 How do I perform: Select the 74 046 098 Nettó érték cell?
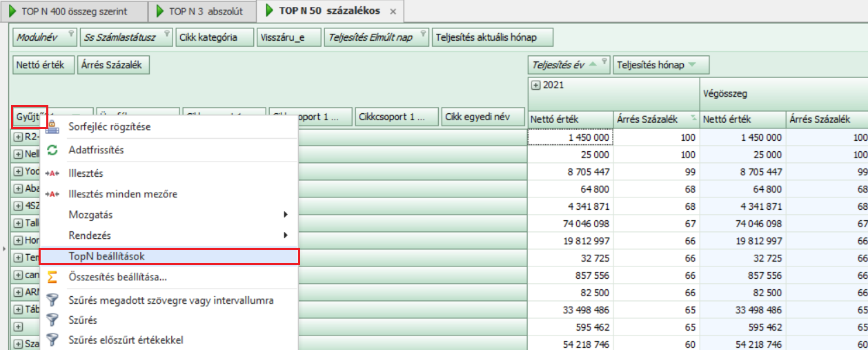(570, 223)
